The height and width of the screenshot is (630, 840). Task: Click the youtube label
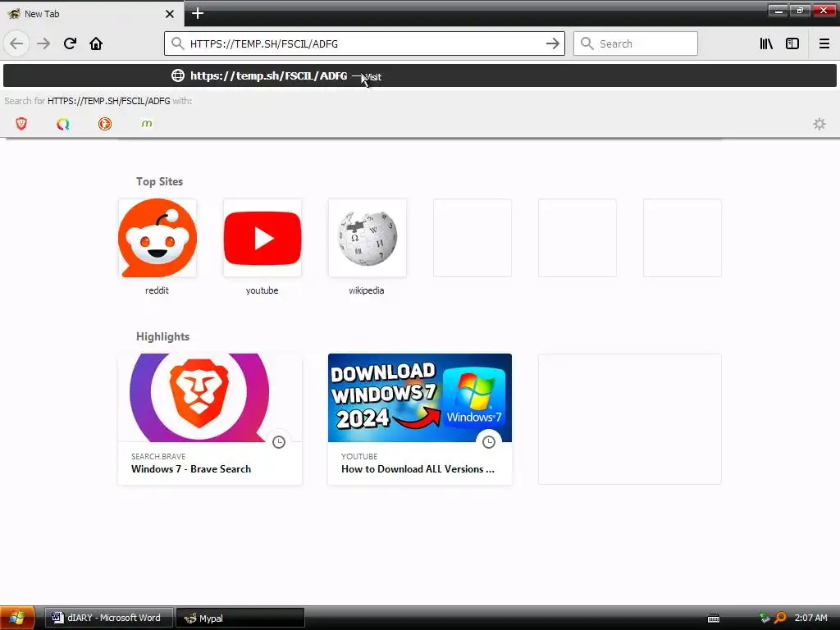(x=262, y=290)
